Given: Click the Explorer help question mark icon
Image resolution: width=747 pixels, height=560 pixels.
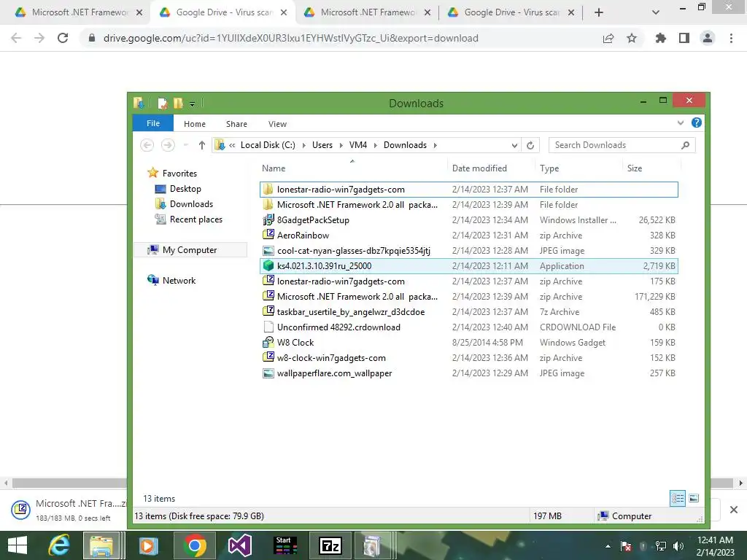Looking at the screenshot, I should (696, 122).
